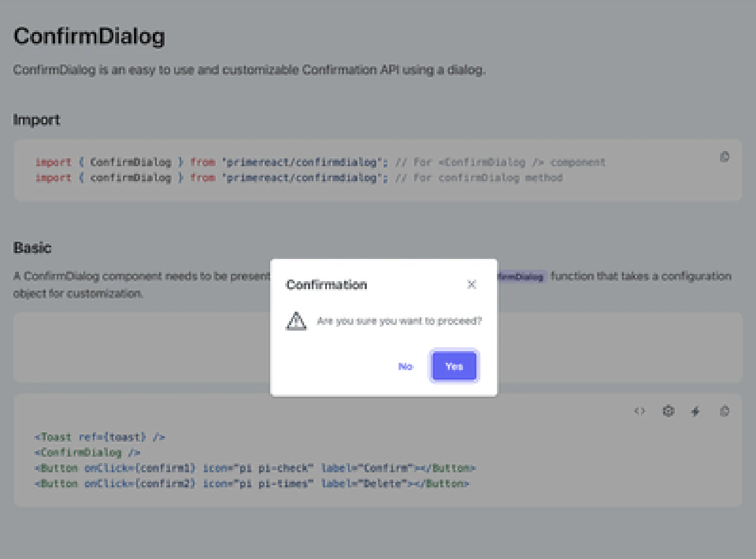The image size is (756, 559).
Task: Click the Toast ref code line
Action: coord(100,437)
